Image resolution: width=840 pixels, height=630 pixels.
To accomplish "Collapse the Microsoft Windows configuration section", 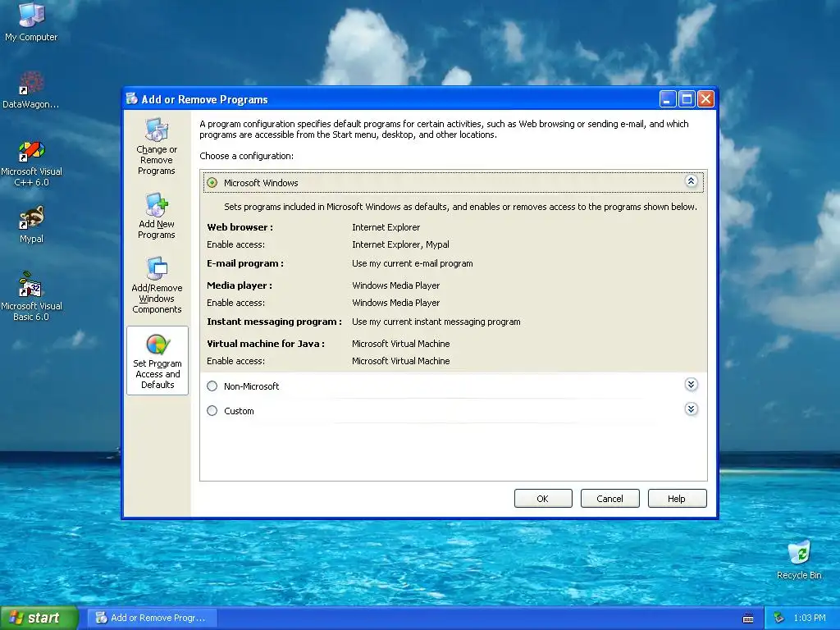I will [691, 181].
